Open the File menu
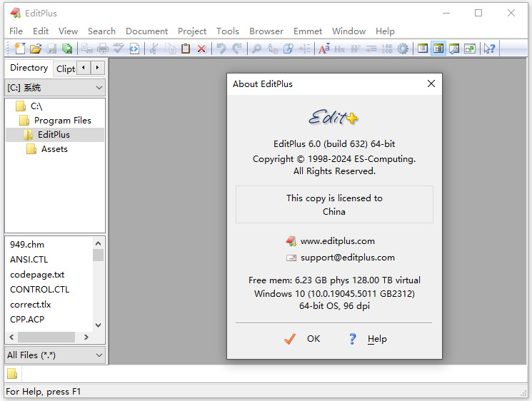The height and width of the screenshot is (401, 532). [x=16, y=31]
